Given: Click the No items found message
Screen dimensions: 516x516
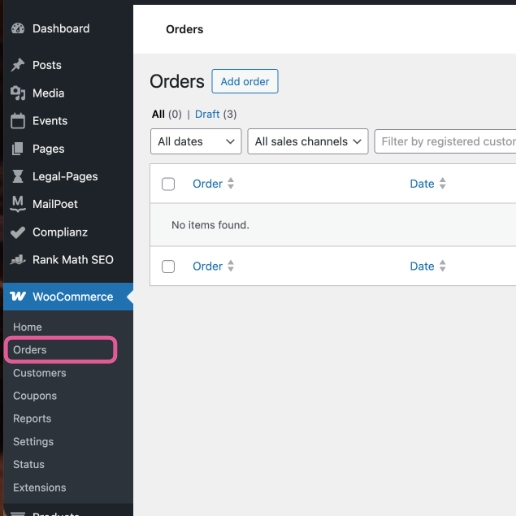Looking at the screenshot, I should (210, 225).
